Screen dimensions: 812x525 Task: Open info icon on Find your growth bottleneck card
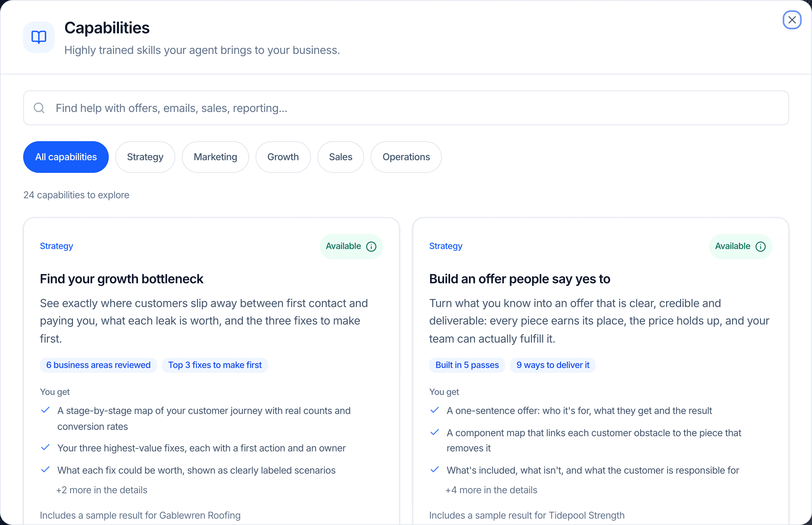pyautogui.click(x=371, y=246)
